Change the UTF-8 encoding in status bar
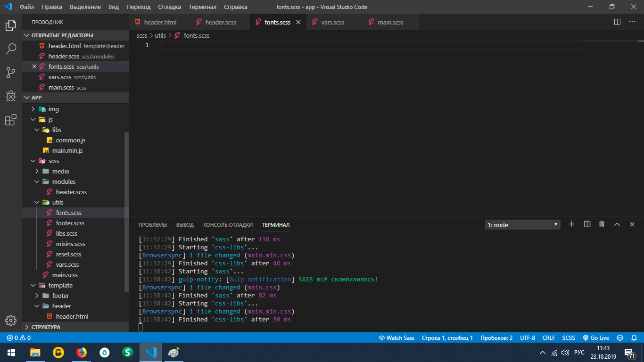644x362 pixels. [528, 337]
